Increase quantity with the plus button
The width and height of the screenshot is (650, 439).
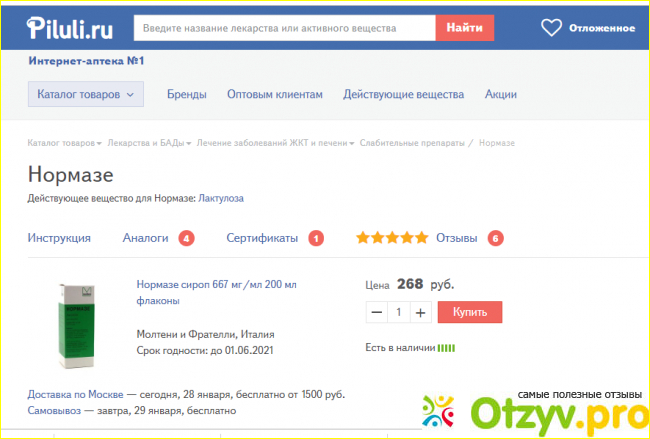420,312
